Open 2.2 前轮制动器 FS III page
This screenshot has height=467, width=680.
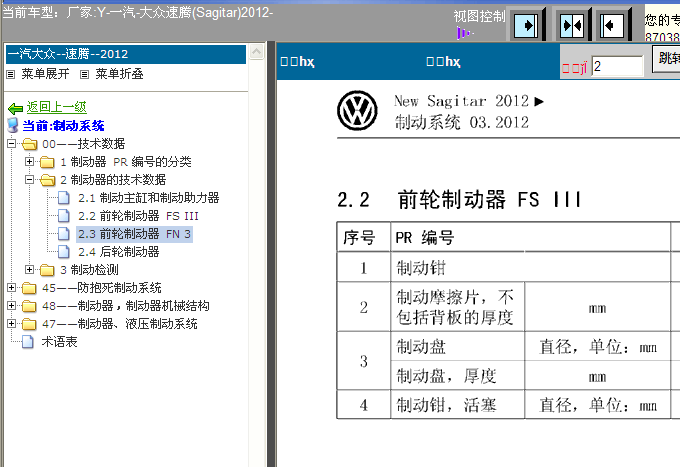coord(138,216)
